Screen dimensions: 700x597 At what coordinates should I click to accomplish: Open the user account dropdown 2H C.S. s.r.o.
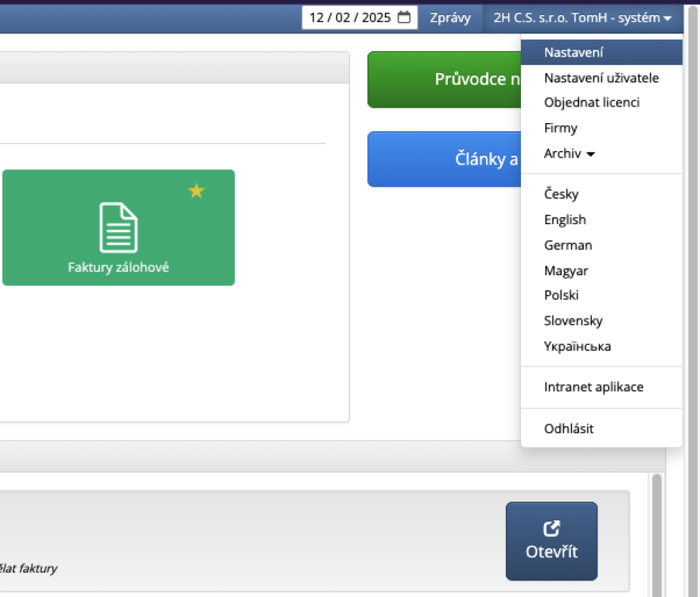(582, 18)
